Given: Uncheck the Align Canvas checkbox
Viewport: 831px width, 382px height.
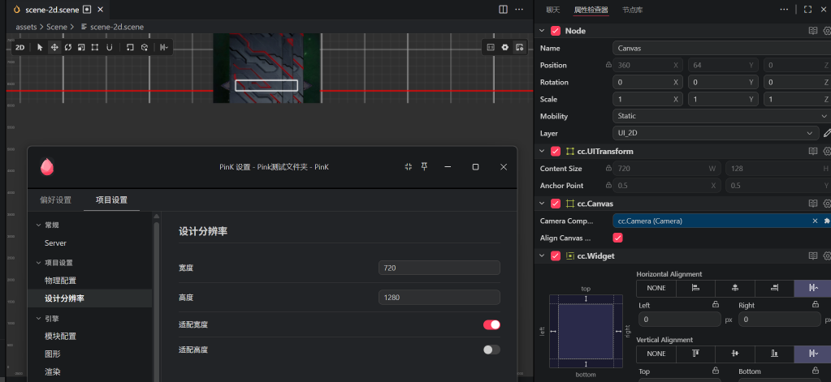Looking at the screenshot, I should coord(617,238).
